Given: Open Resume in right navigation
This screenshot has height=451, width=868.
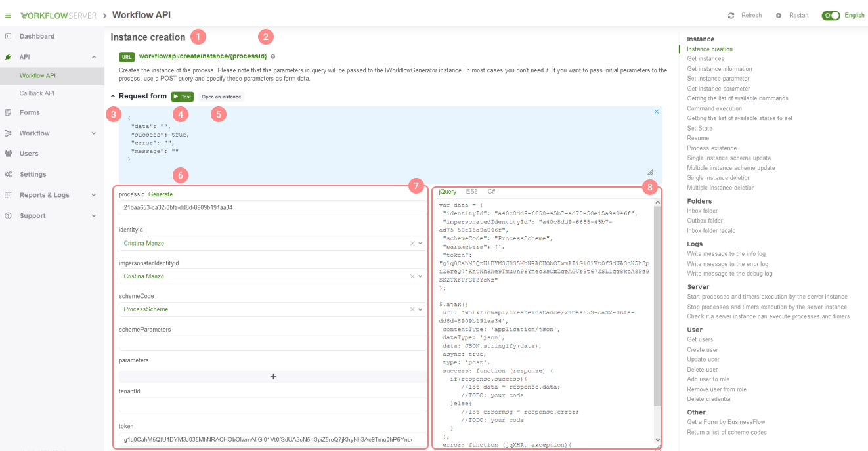Looking at the screenshot, I should click(698, 138).
